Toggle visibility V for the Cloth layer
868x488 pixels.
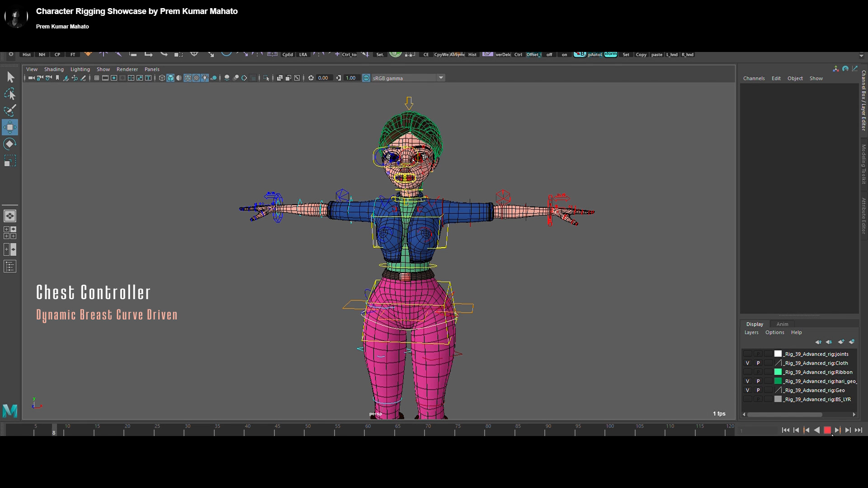747,363
